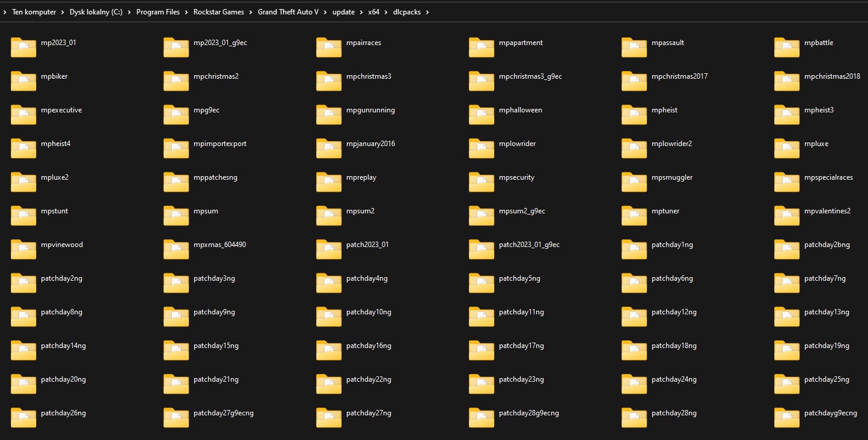Expand chevron after Dysk lokalny (C:) breadcrumb
The image size is (868, 440).
129,12
